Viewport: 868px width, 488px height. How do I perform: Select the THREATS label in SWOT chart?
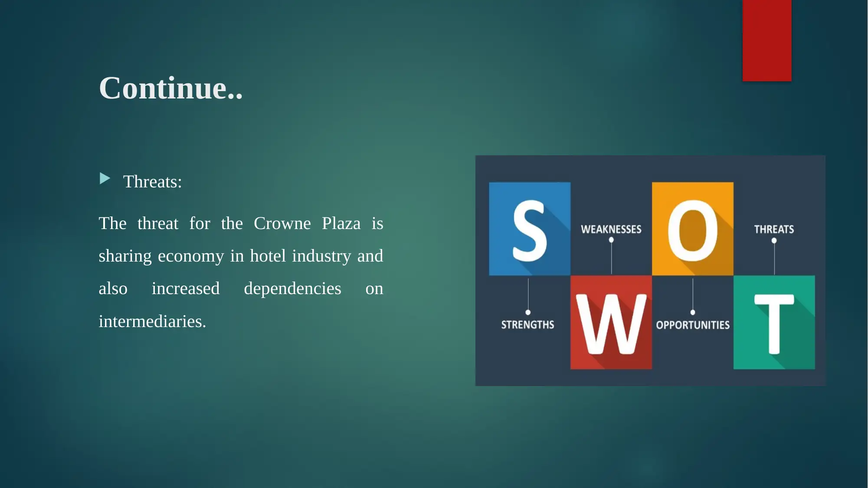[774, 229]
